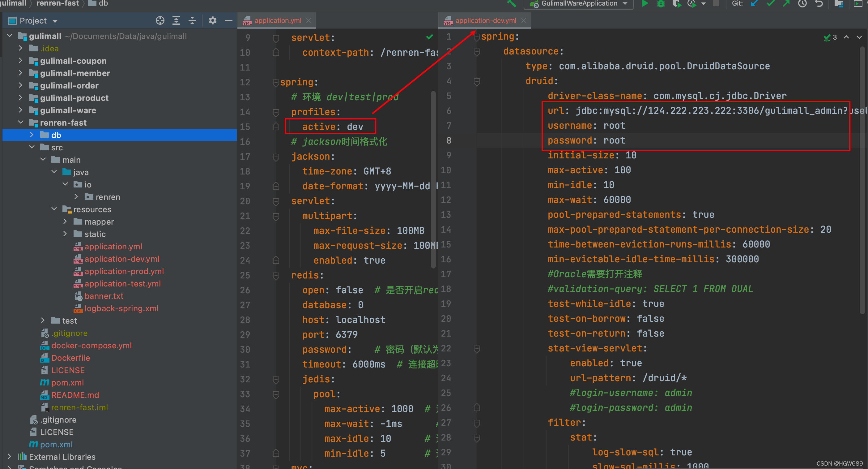Expand External Libraries node

pyautogui.click(x=10, y=457)
